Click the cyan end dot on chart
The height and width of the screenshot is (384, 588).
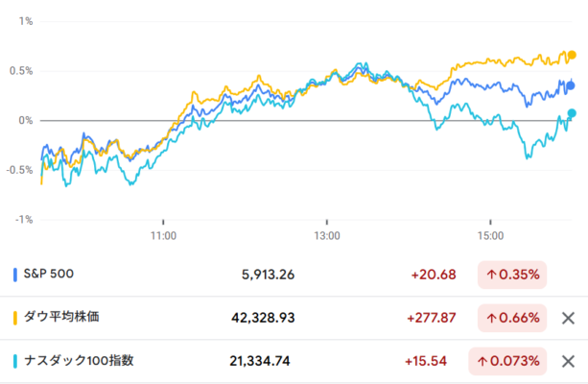pos(572,113)
